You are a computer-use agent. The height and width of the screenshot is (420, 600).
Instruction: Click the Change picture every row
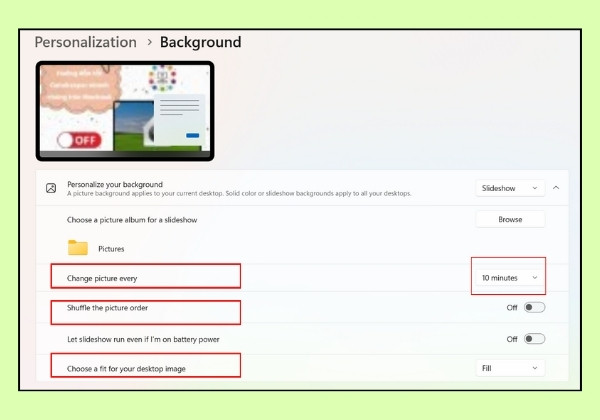tap(302, 278)
